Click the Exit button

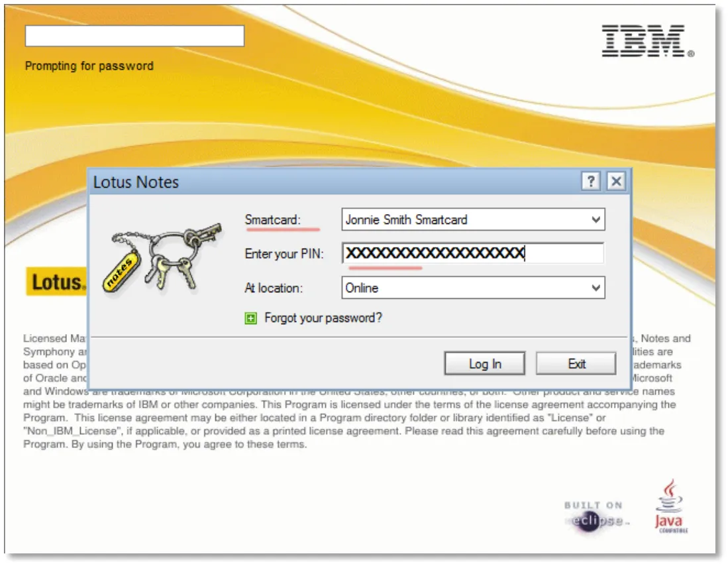tap(576, 363)
